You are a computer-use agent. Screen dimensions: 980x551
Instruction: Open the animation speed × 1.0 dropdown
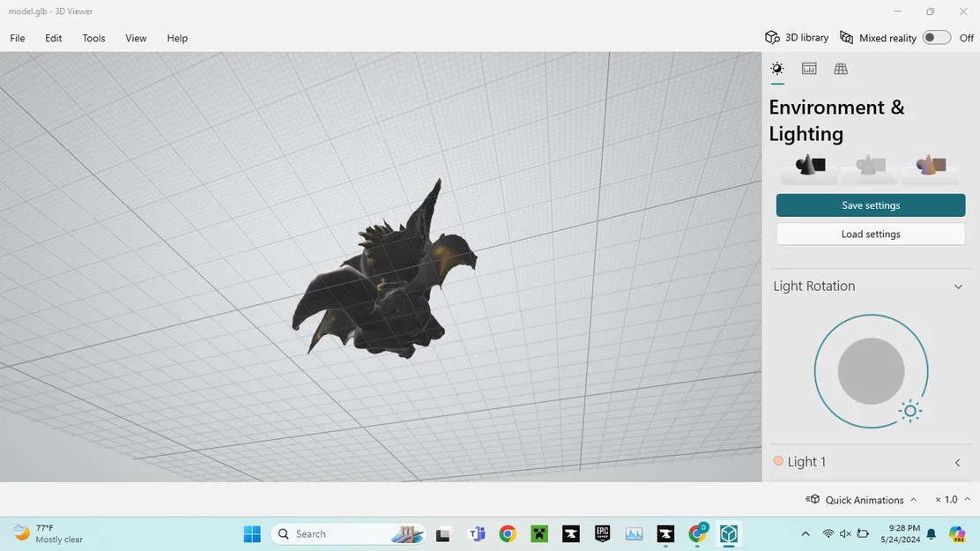click(953, 500)
